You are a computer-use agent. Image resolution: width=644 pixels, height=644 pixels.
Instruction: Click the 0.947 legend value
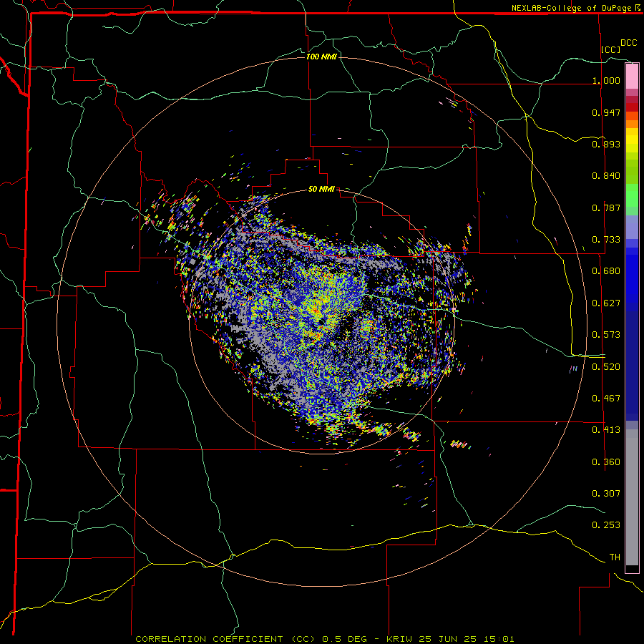(x=606, y=112)
